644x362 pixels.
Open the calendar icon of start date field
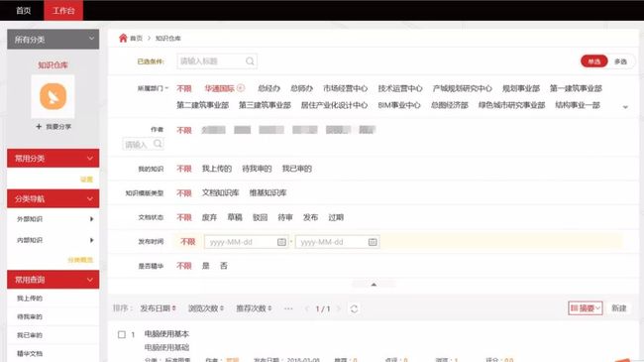[x=281, y=242]
